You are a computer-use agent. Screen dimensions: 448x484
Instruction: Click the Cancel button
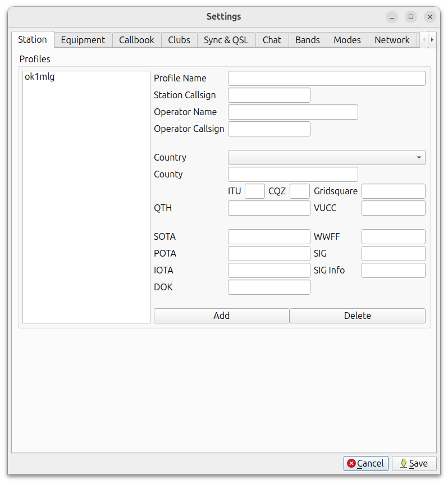[x=366, y=463]
